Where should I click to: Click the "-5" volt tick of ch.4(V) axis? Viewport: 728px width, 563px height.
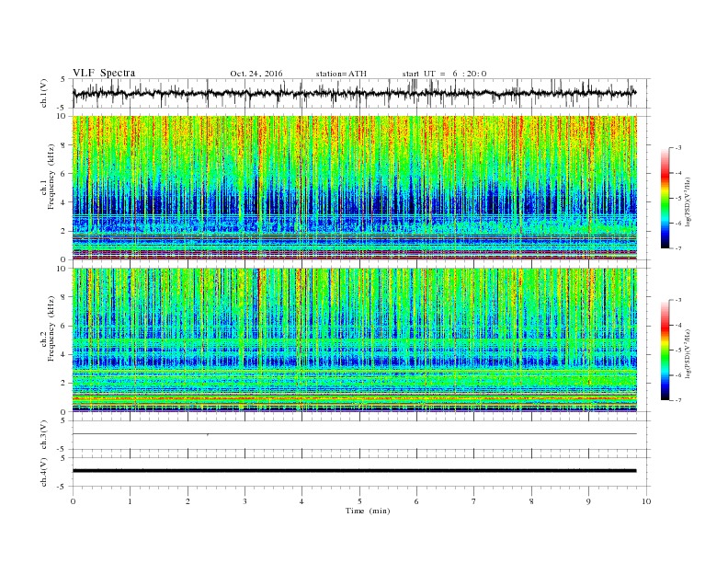click(x=63, y=487)
